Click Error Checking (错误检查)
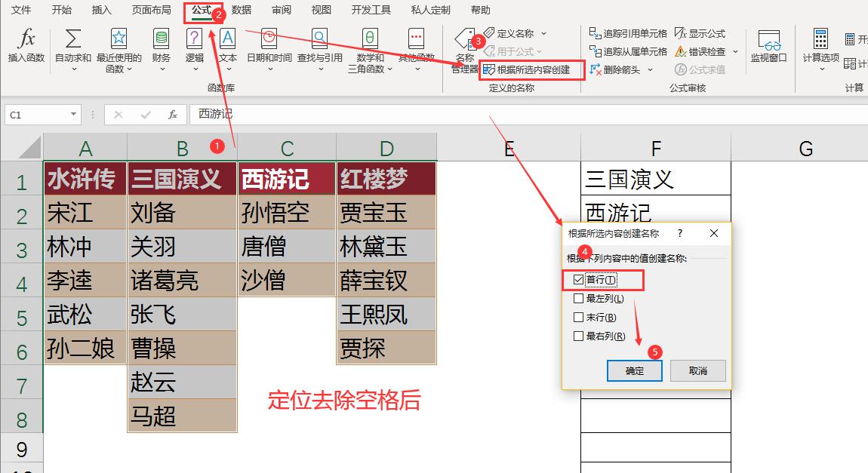868x473 pixels. (x=700, y=51)
